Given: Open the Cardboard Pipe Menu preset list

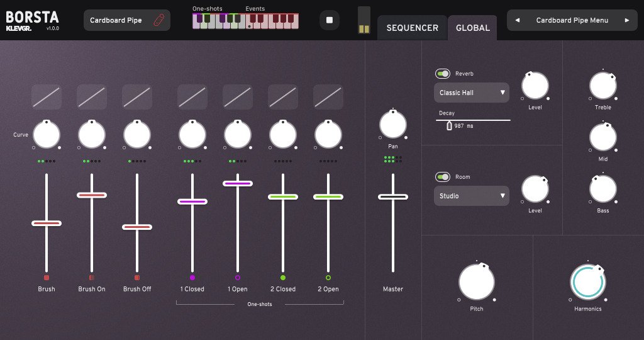Looking at the screenshot, I should [x=572, y=20].
